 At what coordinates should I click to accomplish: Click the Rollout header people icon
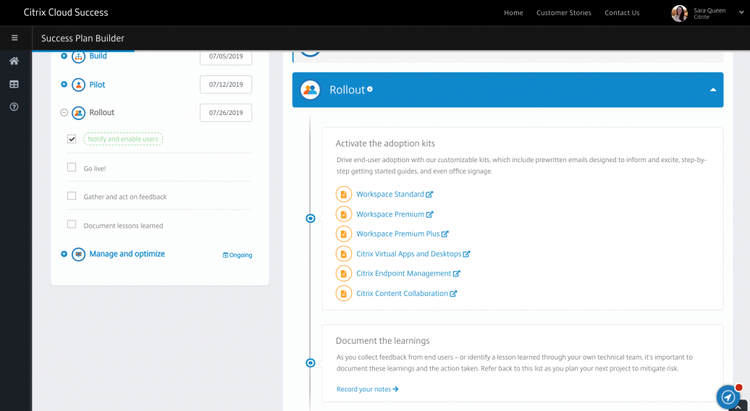(x=310, y=89)
